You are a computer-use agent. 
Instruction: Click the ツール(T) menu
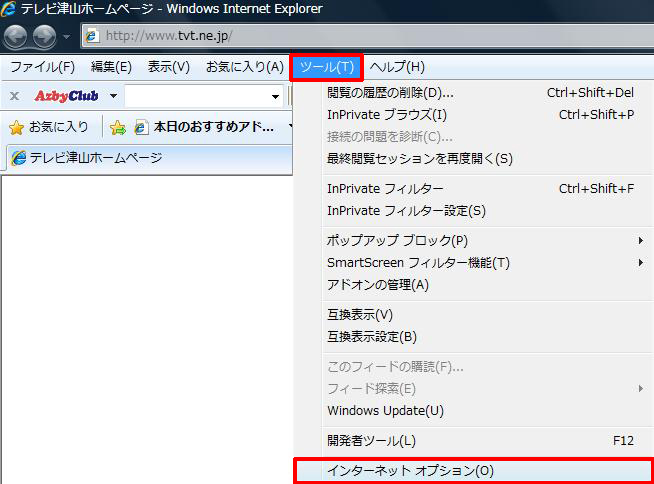pyautogui.click(x=327, y=67)
